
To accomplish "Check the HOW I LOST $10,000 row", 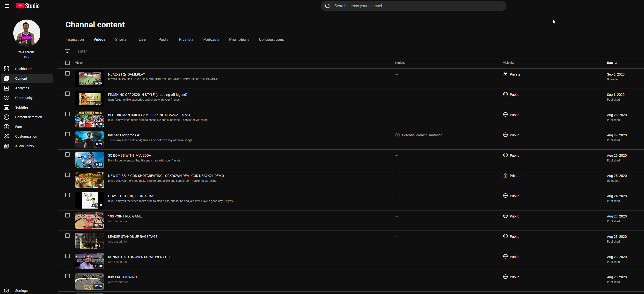I will pos(67,195).
